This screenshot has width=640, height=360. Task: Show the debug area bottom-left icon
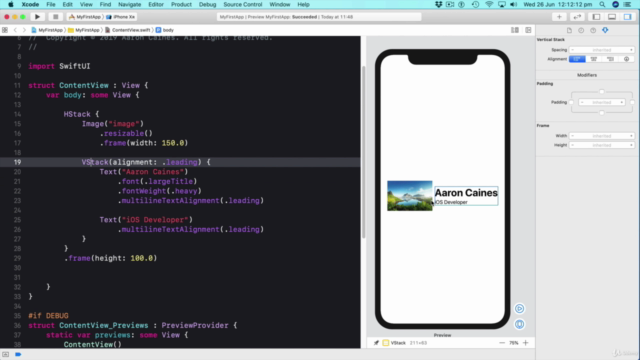5,354
